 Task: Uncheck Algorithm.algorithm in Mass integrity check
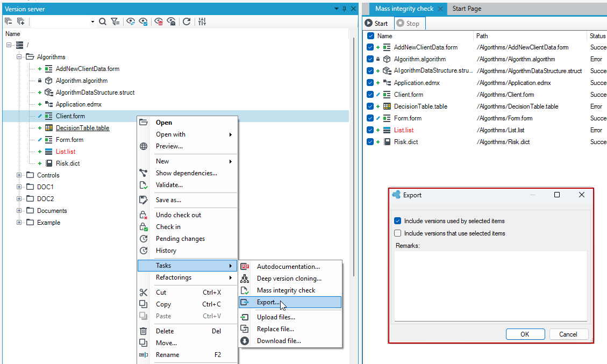[370, 59]
